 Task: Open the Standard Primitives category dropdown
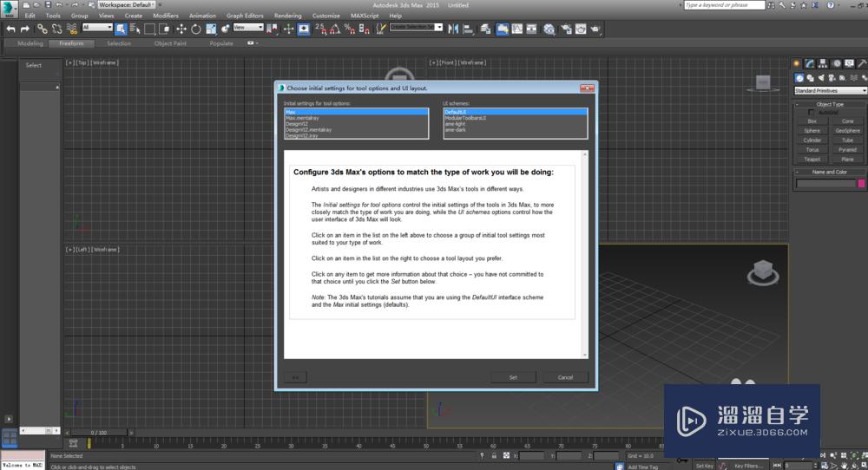pos(830,91)
